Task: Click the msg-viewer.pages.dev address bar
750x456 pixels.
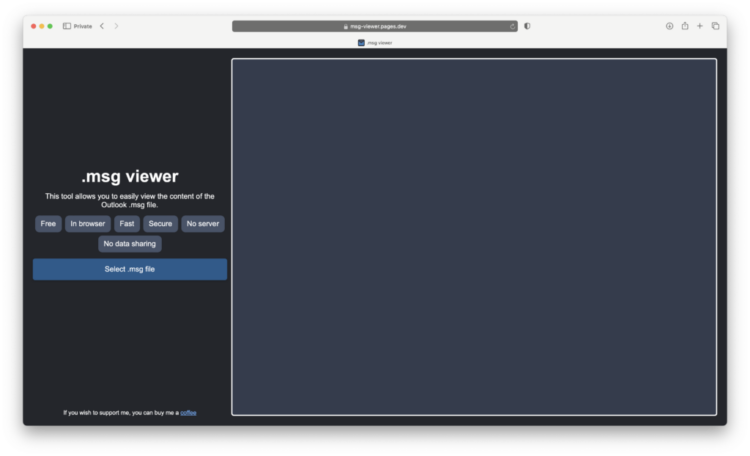Action: coord(375,26)
